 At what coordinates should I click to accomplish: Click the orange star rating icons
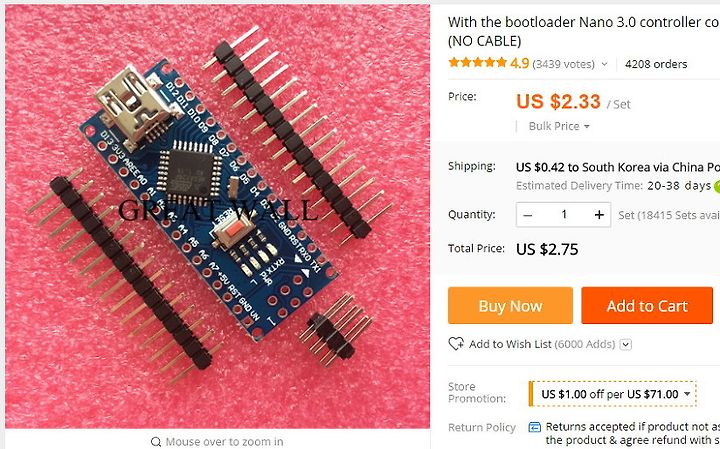point(478,62)
